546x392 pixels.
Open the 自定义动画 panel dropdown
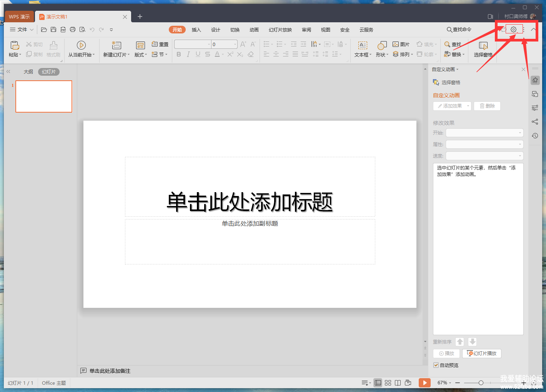point(445,70)
